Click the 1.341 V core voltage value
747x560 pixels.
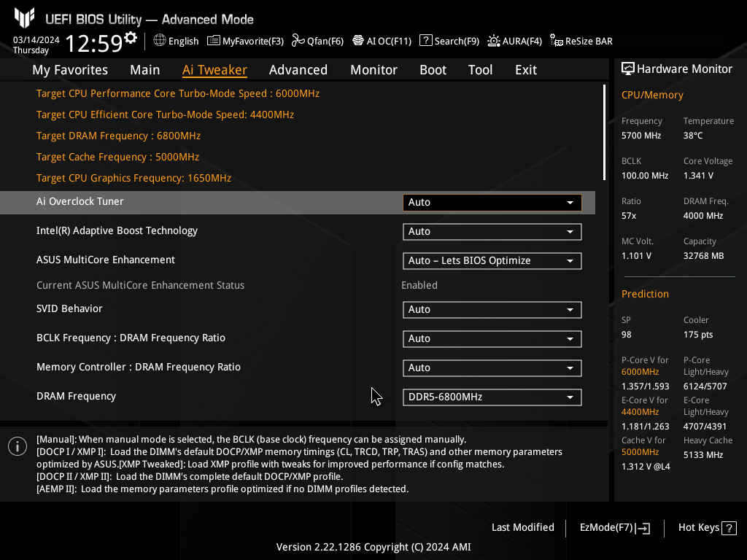698,176
